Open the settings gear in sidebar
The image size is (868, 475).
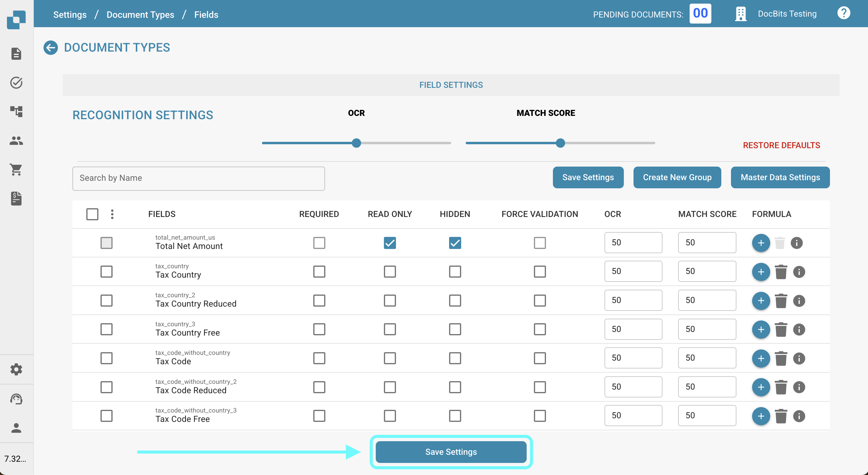16,370
